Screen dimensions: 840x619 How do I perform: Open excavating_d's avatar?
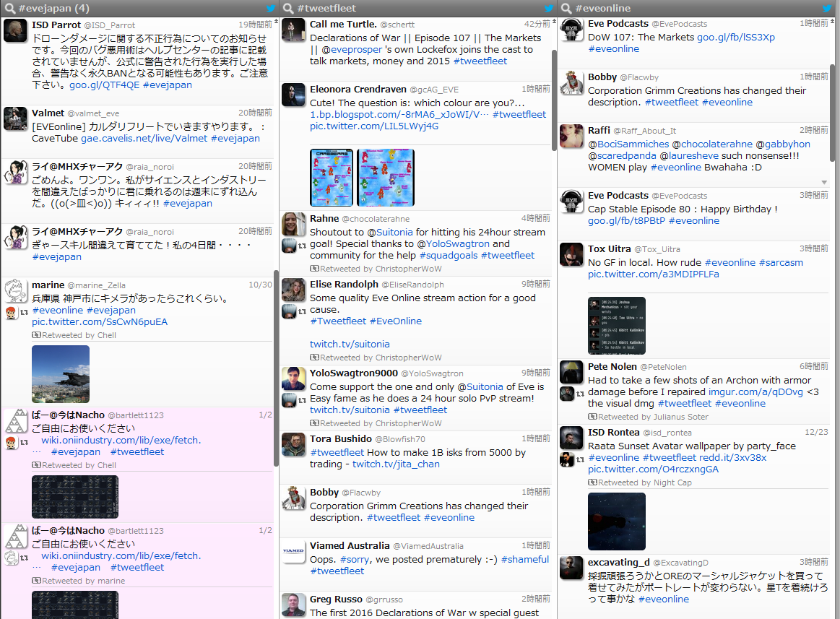571,568
